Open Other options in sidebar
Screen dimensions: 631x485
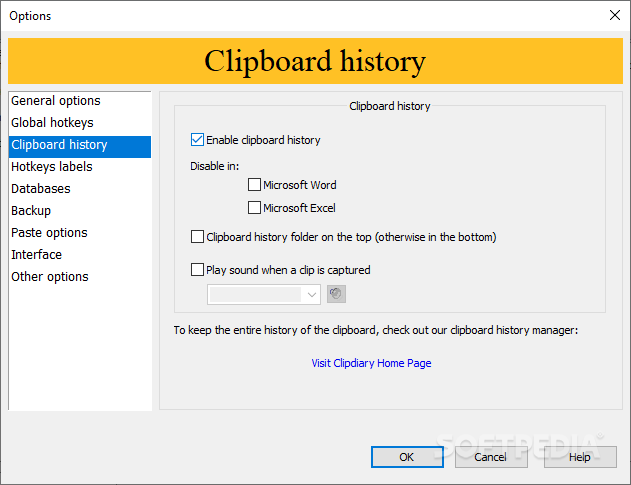(x=50, y=277)
